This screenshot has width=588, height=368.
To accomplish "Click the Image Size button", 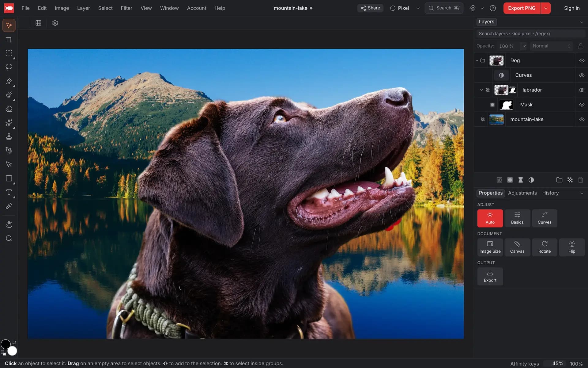I will tap(490, 247).
